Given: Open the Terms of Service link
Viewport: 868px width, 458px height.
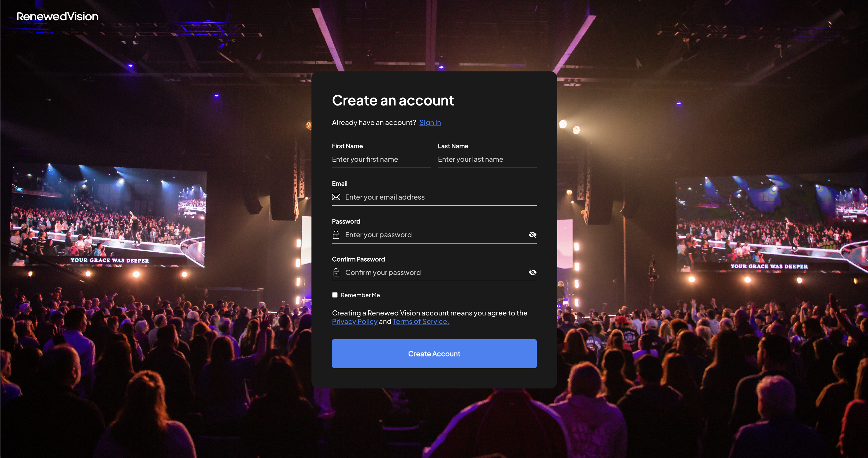Looking at the screenshot, I should tap(421, 322).
